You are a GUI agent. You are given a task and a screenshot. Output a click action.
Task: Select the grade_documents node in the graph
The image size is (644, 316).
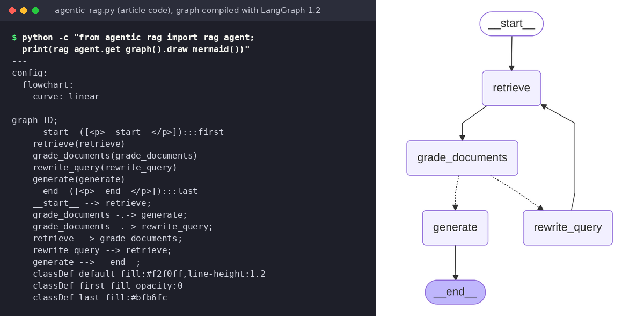[x=462, y=158]
